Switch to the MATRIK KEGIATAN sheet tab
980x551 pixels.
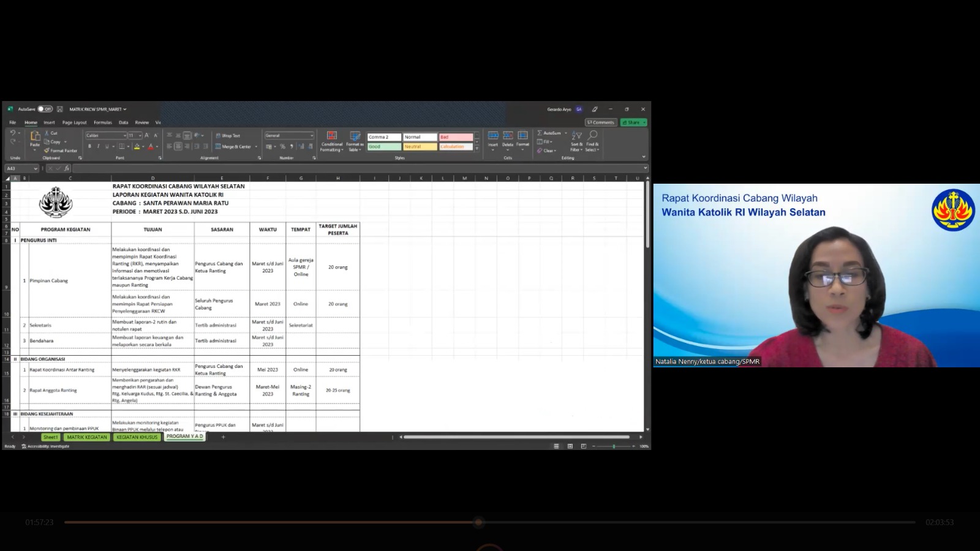click(87, 437)
